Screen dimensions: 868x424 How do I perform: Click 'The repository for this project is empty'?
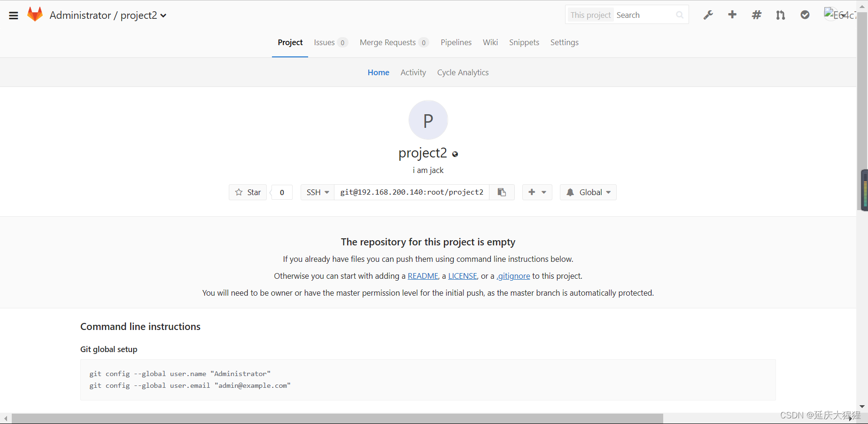pos(428,242)
